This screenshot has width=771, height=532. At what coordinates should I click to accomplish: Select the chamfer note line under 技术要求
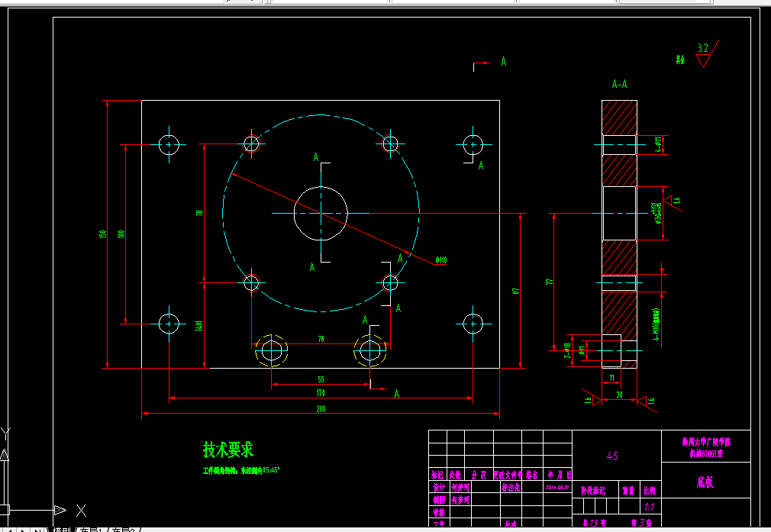pos(241,470)
